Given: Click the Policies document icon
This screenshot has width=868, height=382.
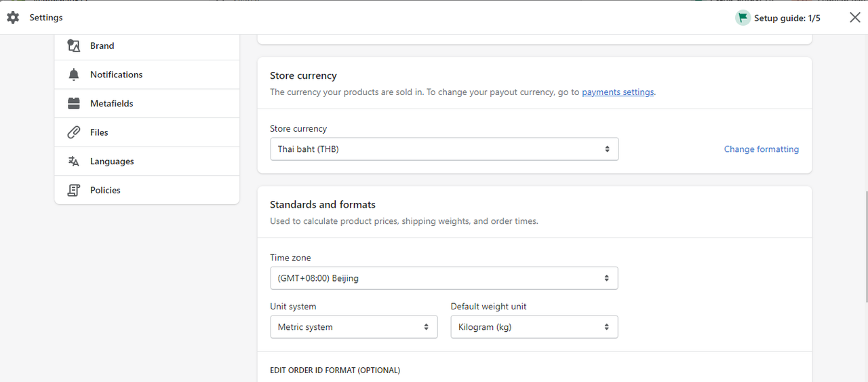Looking at the screenshot, I should [x=74, y=191].
